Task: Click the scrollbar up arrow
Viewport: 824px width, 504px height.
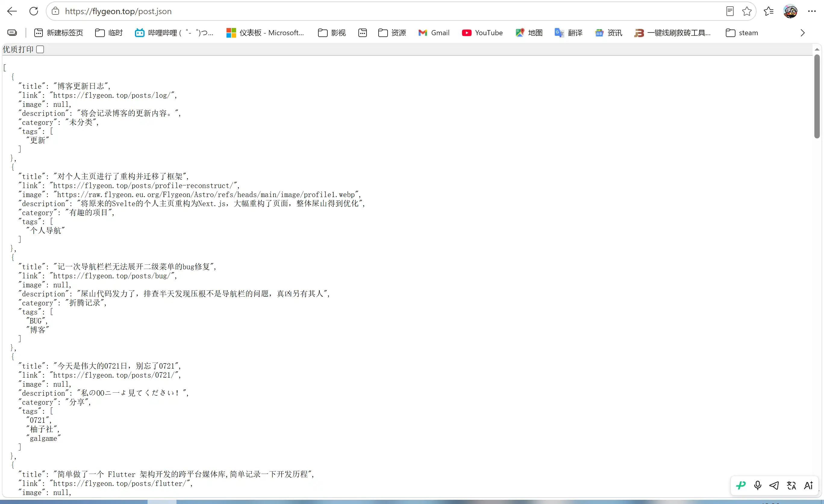Action: [x=817, y=49]
